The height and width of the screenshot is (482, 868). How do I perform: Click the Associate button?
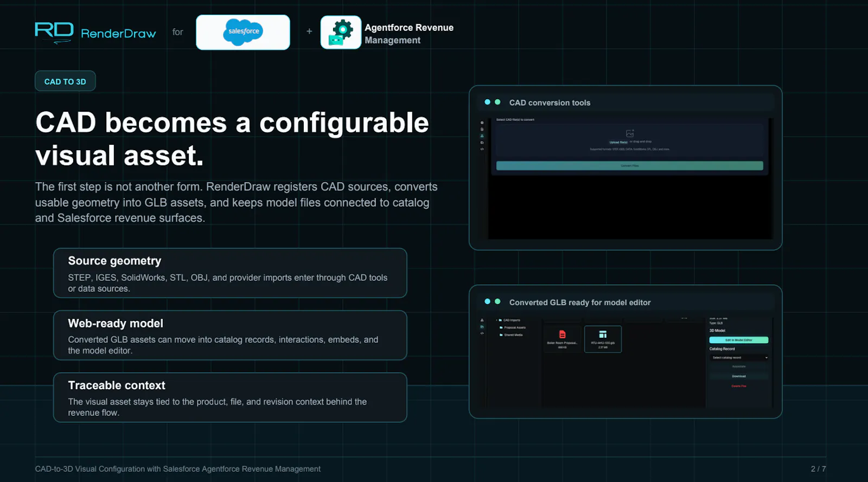[x=739, y=367]
